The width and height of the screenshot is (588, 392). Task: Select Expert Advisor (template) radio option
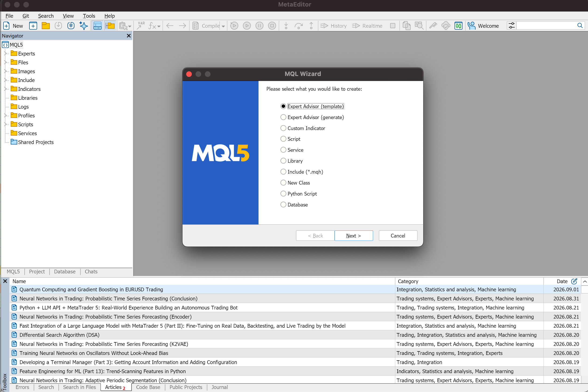pyautogui.click(x=283, y=106)
